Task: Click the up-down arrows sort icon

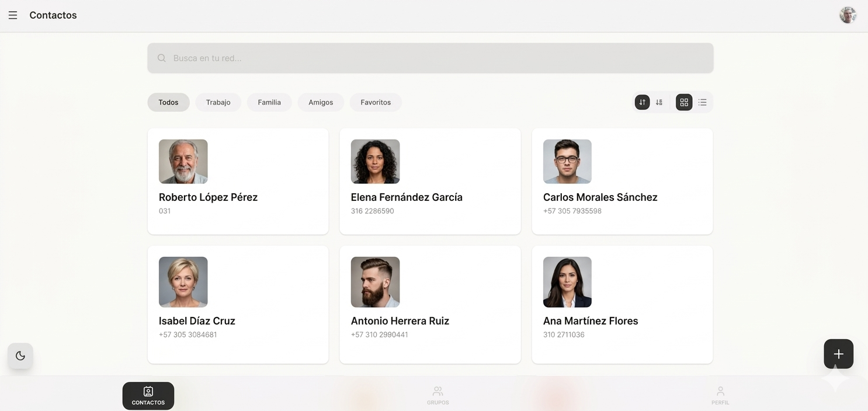Action: click(642, 102)
